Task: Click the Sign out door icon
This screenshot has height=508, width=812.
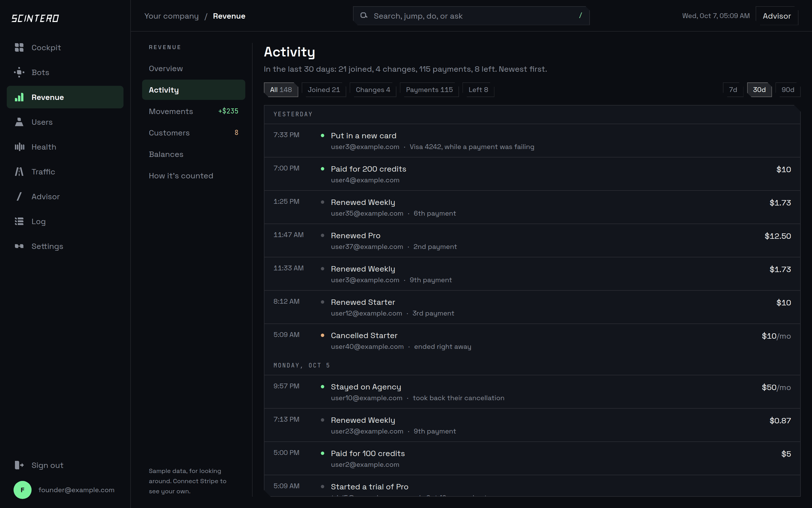Action: (19, 465)
